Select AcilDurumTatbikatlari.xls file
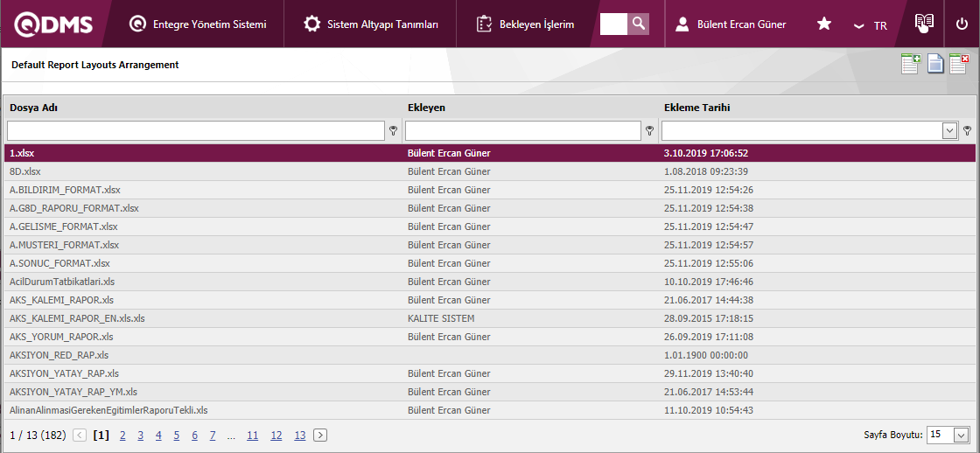Screen dimensions: 980x453 click(62, 282)
